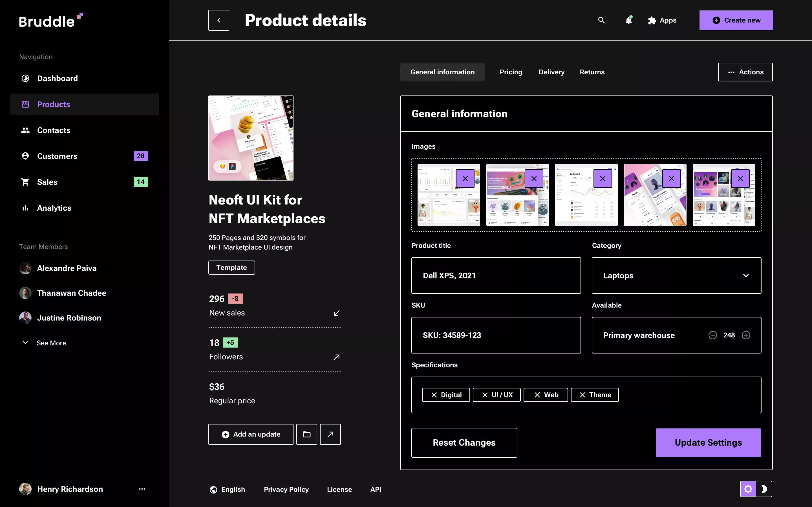
Task: Open the Apps puzzle icon
Action: click(x=652, y=20)
